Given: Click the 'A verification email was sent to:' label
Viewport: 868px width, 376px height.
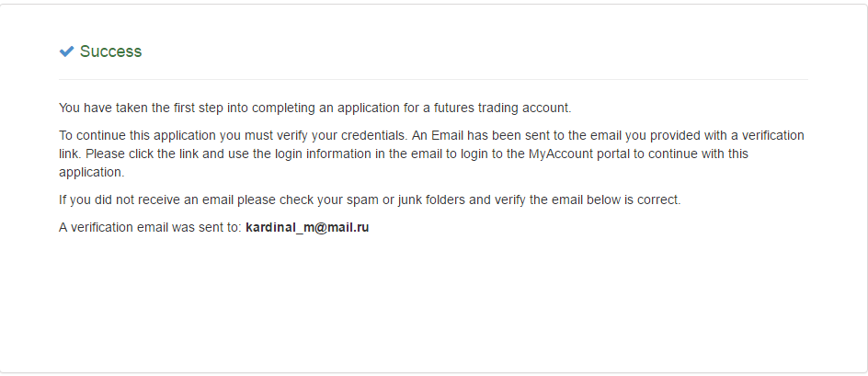Looking at the screenshot, I should coord(151,228).
